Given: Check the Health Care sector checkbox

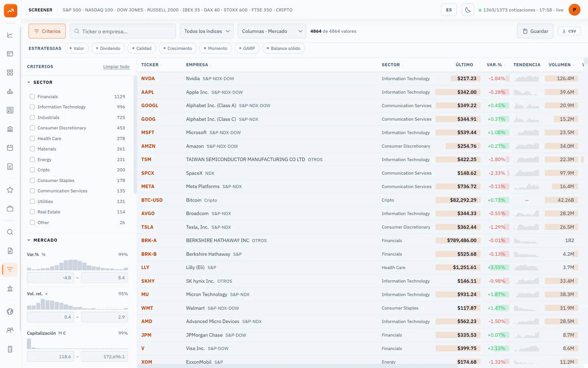Looking at the screenshot, I should (32, 138).
